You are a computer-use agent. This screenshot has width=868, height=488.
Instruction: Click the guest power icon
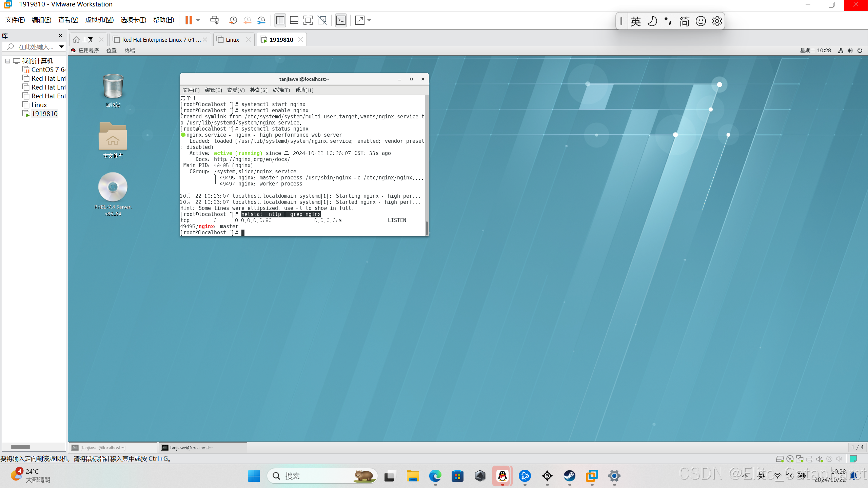[860, 51]
